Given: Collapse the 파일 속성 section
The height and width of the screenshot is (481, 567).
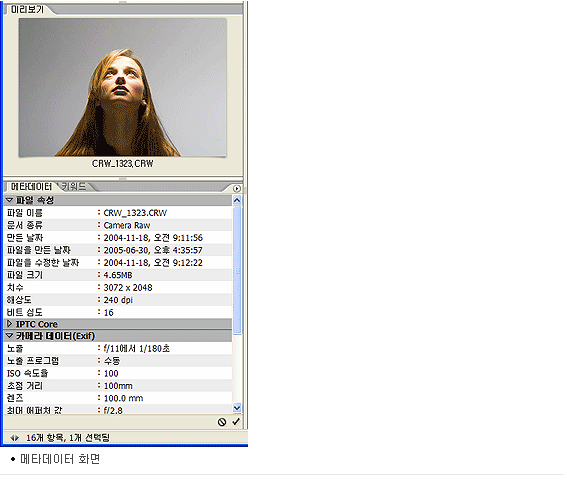Looking at the screenshot, I should click(x=9, y=200).
